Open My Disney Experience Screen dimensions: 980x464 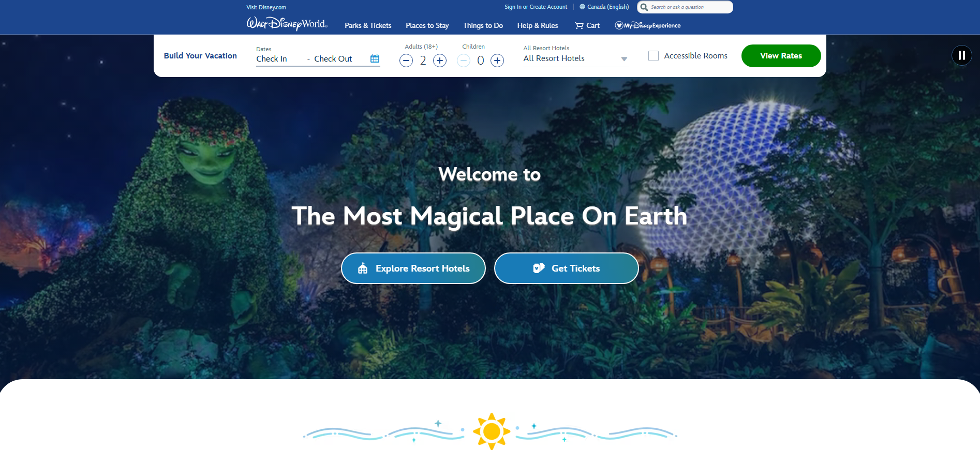(x=648, y=25)
